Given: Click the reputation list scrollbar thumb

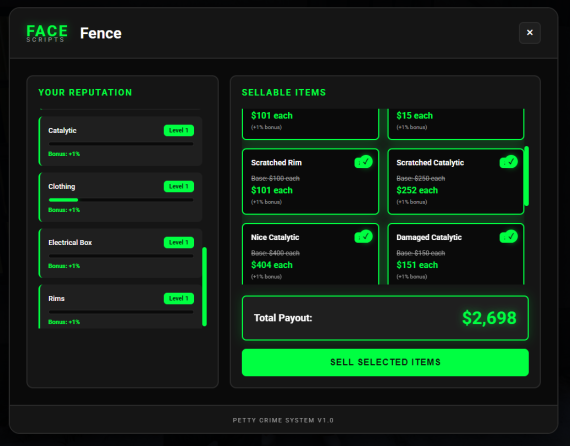Looking at the screenshot, I should point(204,286).
